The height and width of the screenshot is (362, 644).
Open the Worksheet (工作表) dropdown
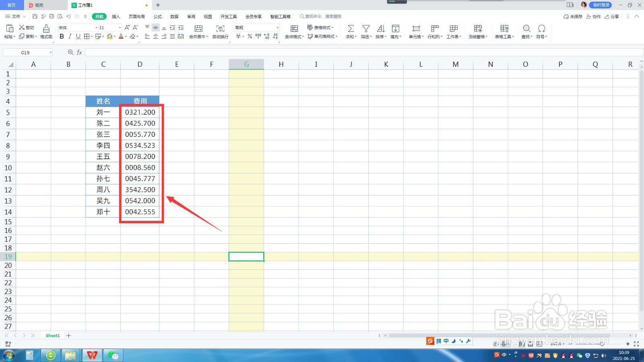pyautogui.click(x=454, y=31)
